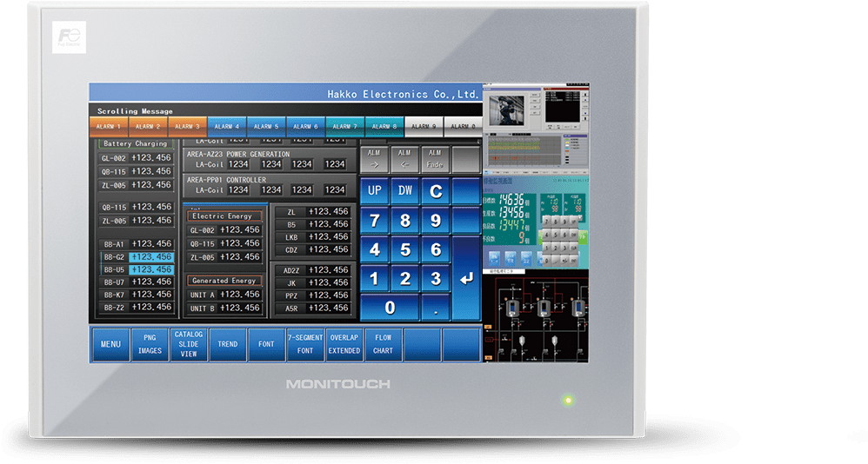Screen dimensions: 868x464
Task: Click the Fuji Electric Fe logo
Action: (70, 37)
